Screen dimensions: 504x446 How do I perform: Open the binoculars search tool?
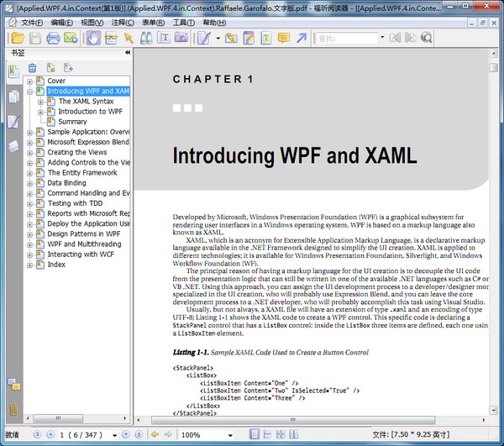point(146,39)
